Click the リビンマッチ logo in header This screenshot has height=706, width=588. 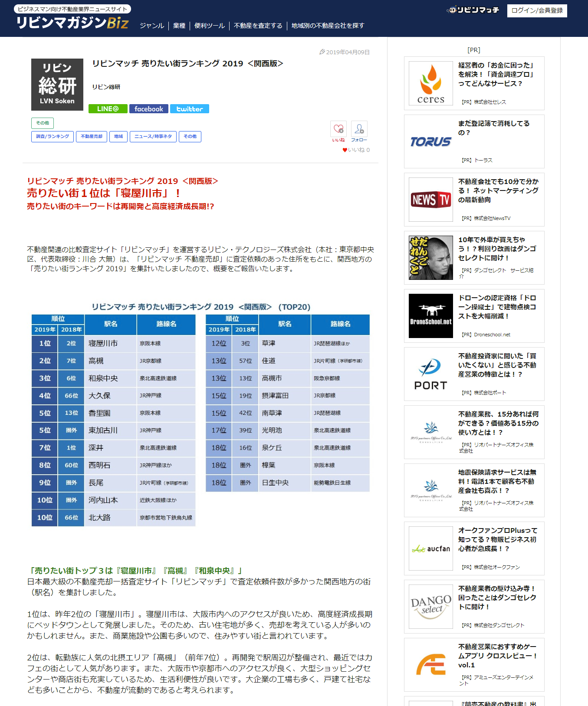click(473, 10)
